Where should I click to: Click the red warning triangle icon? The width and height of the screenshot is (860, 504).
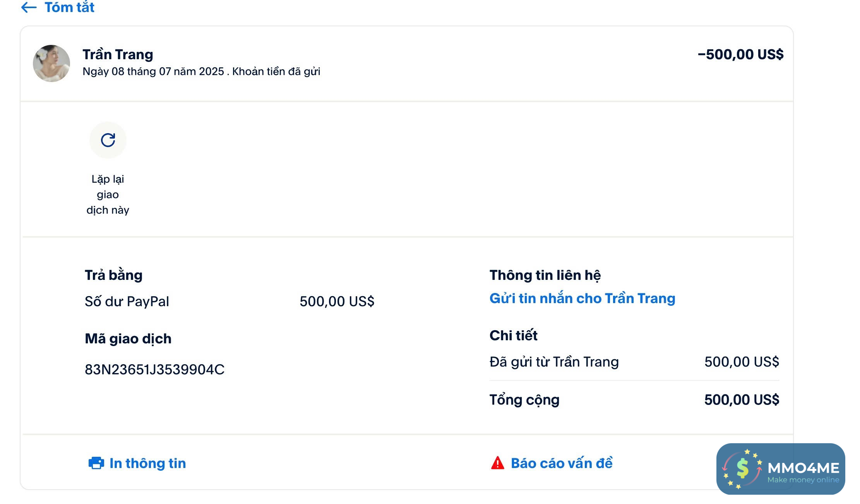tap(497, 463)
